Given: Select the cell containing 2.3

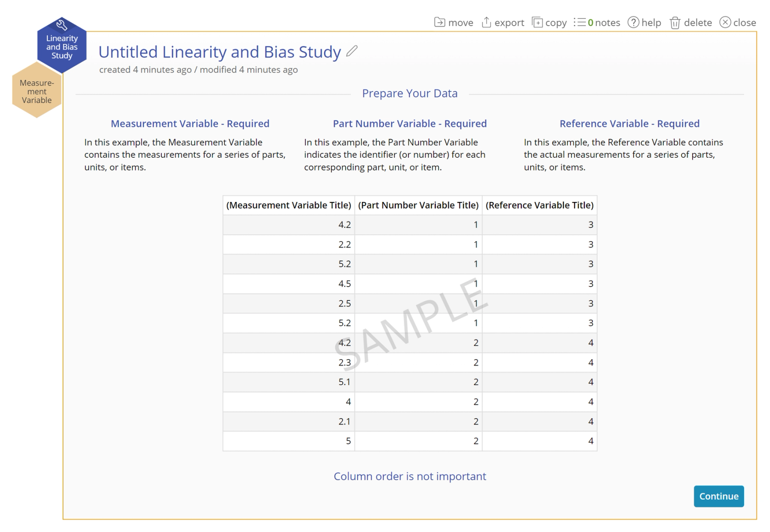Looking at the screenshot, I should point(289,362).
